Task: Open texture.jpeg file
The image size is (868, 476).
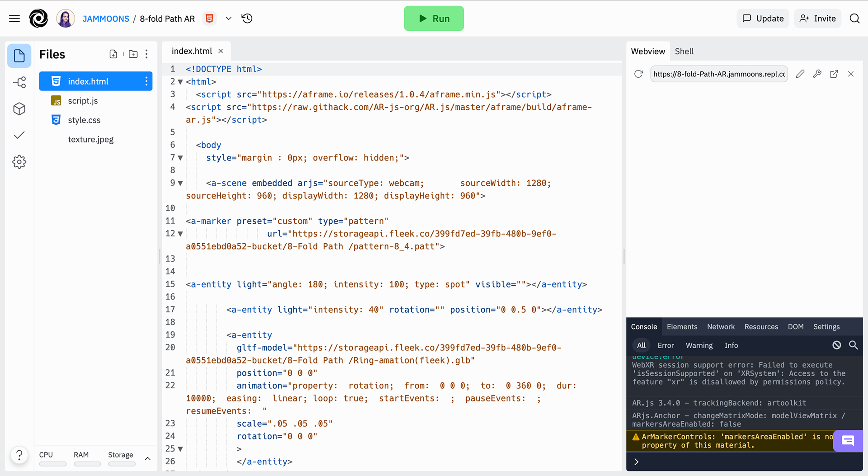Action: coord(91,140)
